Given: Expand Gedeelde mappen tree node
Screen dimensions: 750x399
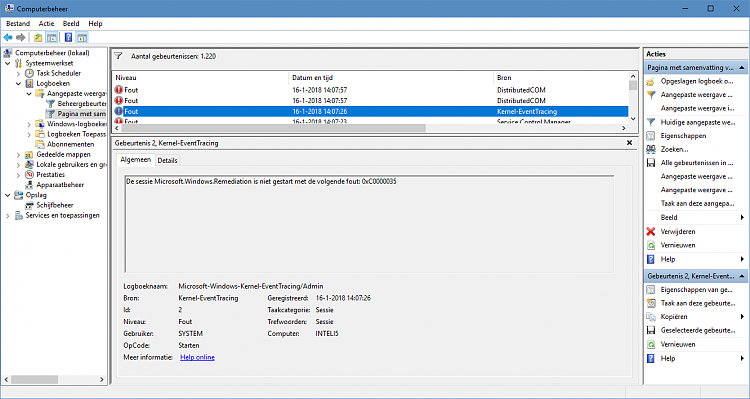Looking at the screenshot, I should [x=18, y=155].
